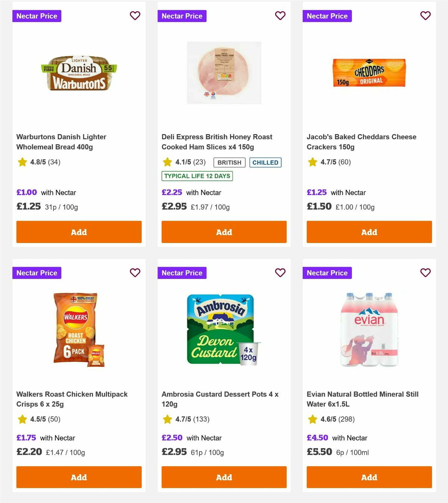Click the Nectar Price badge on Evian water

pyautogui.click(x=327, y=273)
